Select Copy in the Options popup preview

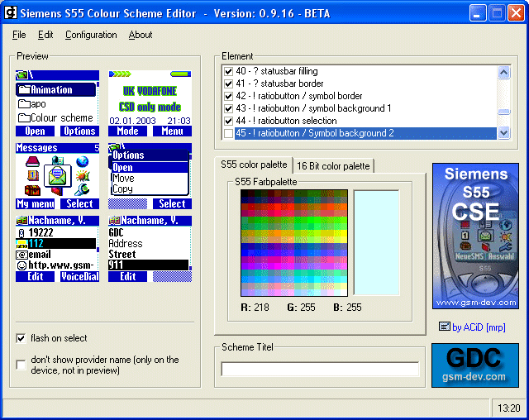pyautogui.click(x=150, y=189)
